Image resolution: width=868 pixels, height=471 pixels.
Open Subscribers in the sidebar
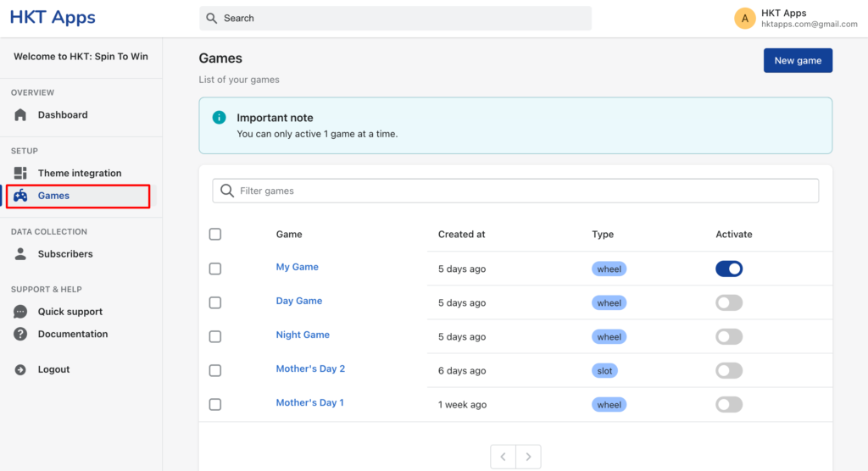(x=65, y=254)
